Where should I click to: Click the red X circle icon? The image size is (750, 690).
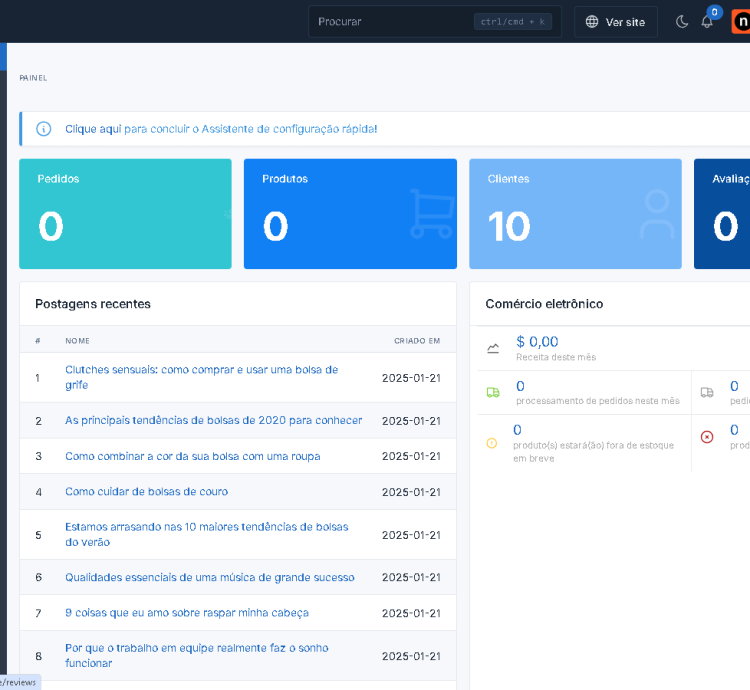click(x=707, y=437)
